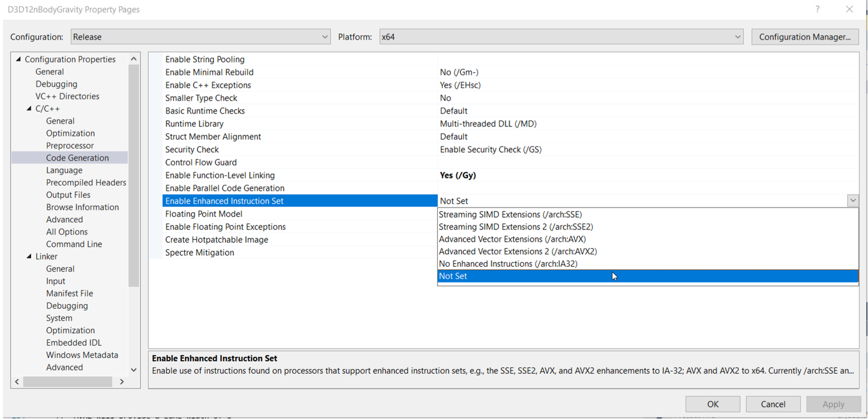Viewport: 868px width, 419px height.
Task: Open Precompiled Headers page
Action: click(86, 183)
